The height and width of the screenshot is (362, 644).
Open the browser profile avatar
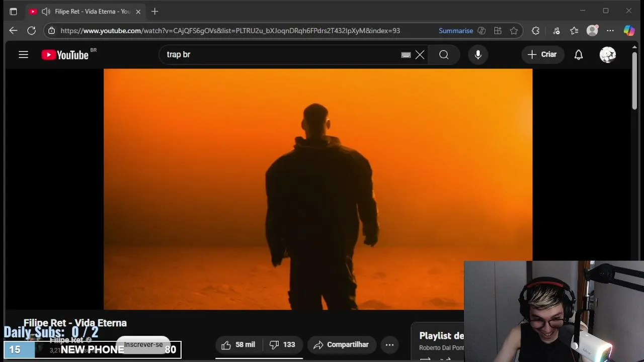coord(593,31)
